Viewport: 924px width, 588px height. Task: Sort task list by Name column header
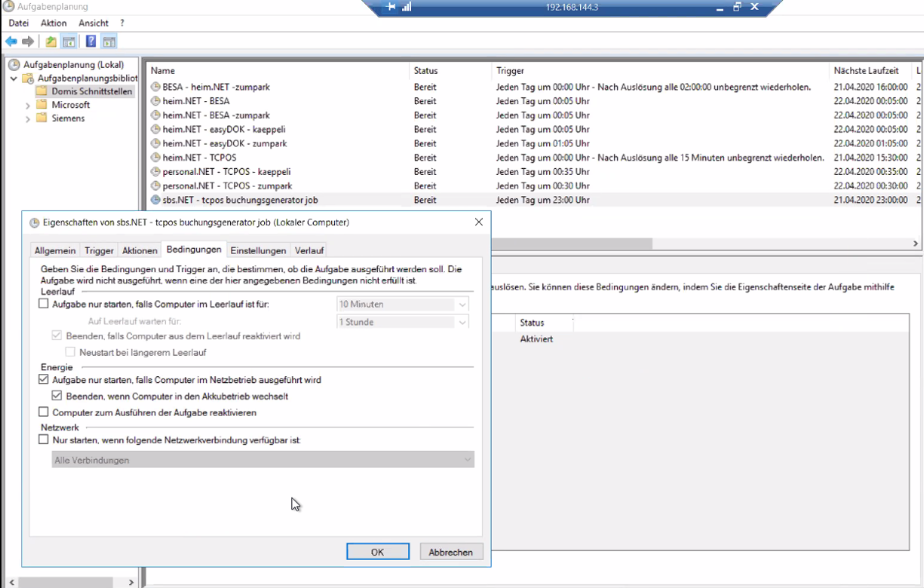(x=278, y=71)
